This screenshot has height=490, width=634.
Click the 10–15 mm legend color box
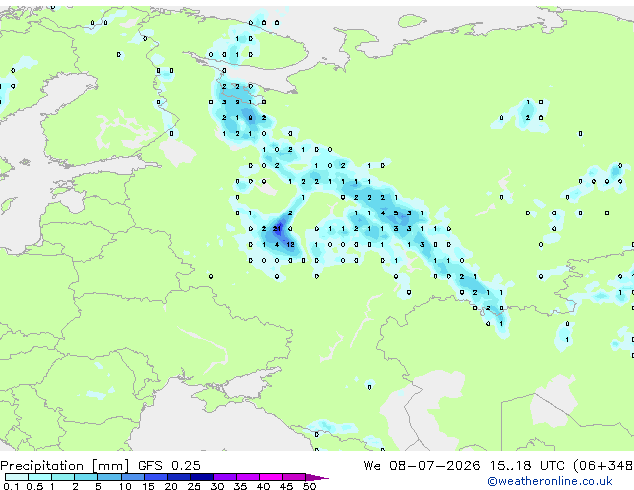[132, 477]
